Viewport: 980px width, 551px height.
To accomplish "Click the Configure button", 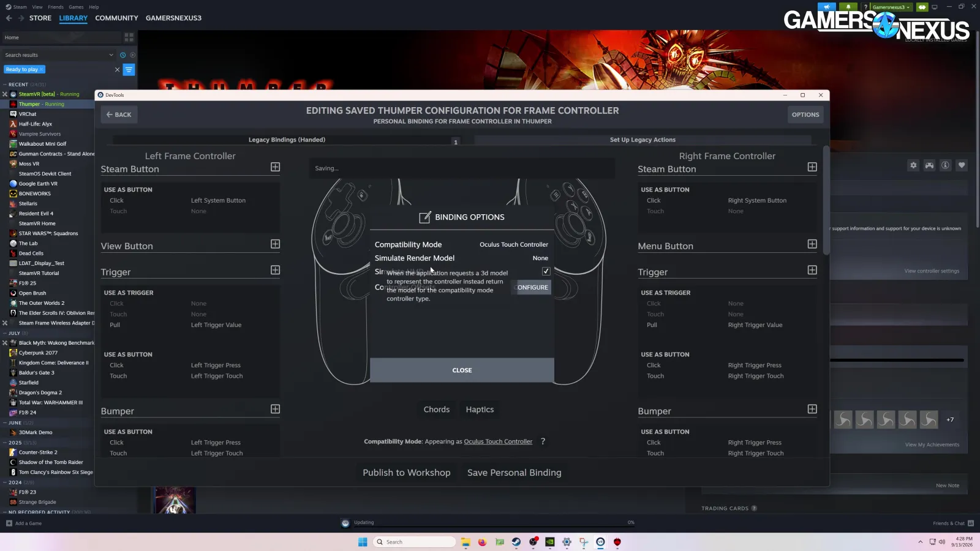I will 531,287.
